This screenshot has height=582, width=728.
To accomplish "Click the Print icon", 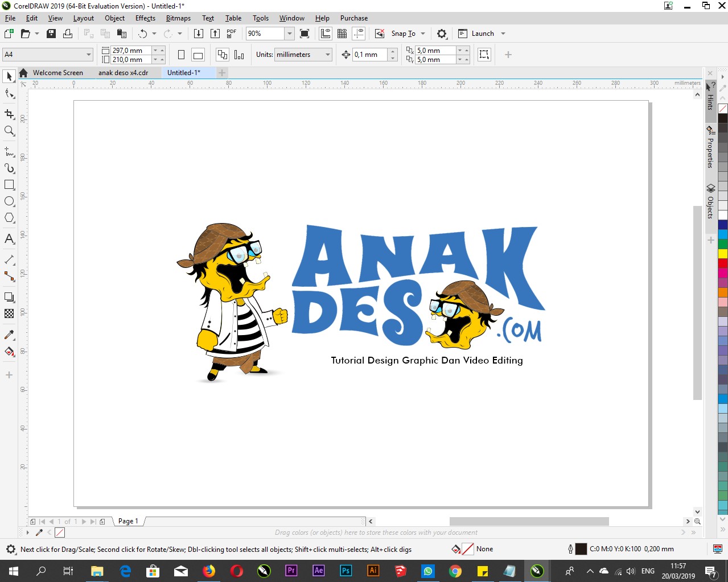I will [68, 34].
